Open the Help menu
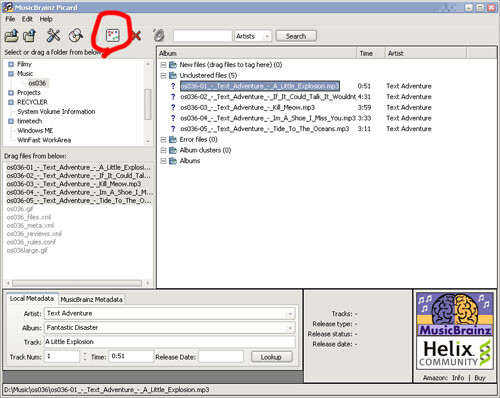 pos(46,19)
